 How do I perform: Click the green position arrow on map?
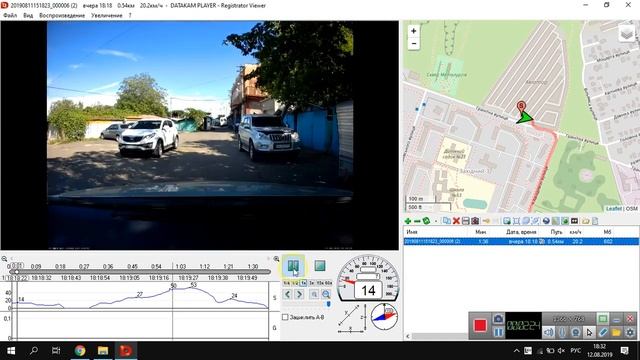coord(524,118)
